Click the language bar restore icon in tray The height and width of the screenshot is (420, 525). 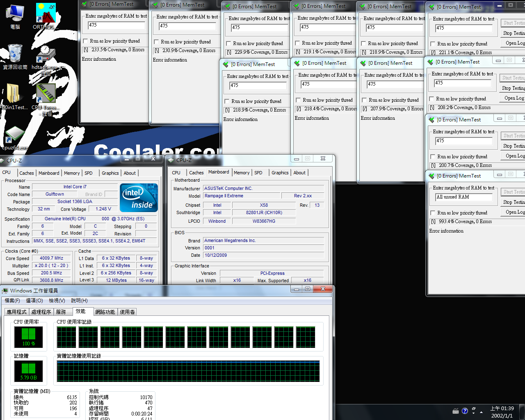(x=474, y=409)
